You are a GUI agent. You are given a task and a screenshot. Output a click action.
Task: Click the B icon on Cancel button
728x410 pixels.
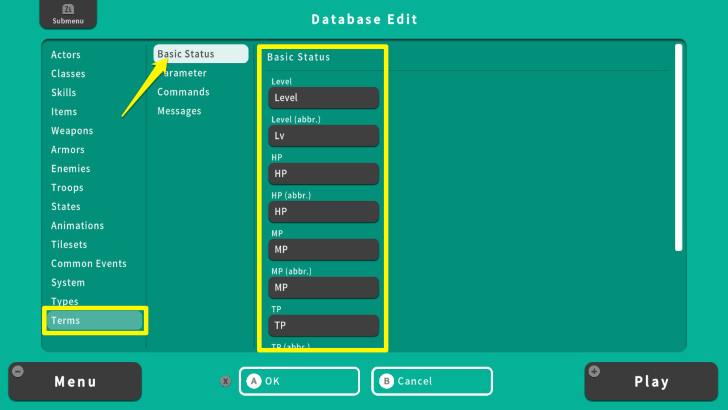(386, 381)
